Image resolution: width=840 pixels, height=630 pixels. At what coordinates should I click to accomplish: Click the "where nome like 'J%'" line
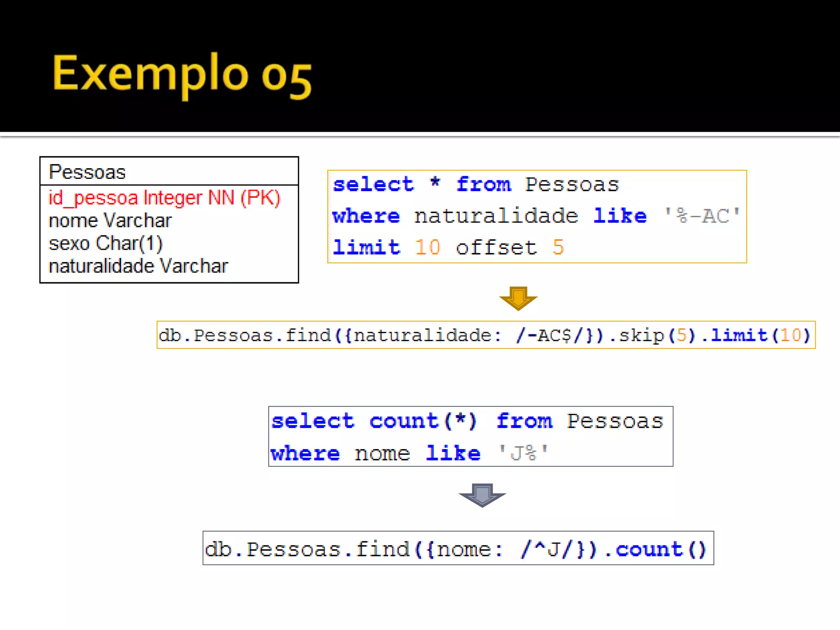pyautogui.click(x=409, y=453)
